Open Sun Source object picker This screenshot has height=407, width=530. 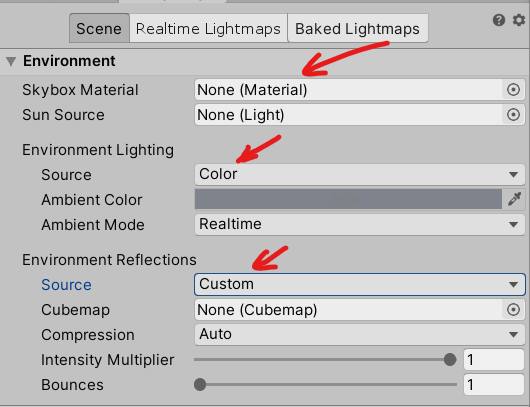pos(513,115)
